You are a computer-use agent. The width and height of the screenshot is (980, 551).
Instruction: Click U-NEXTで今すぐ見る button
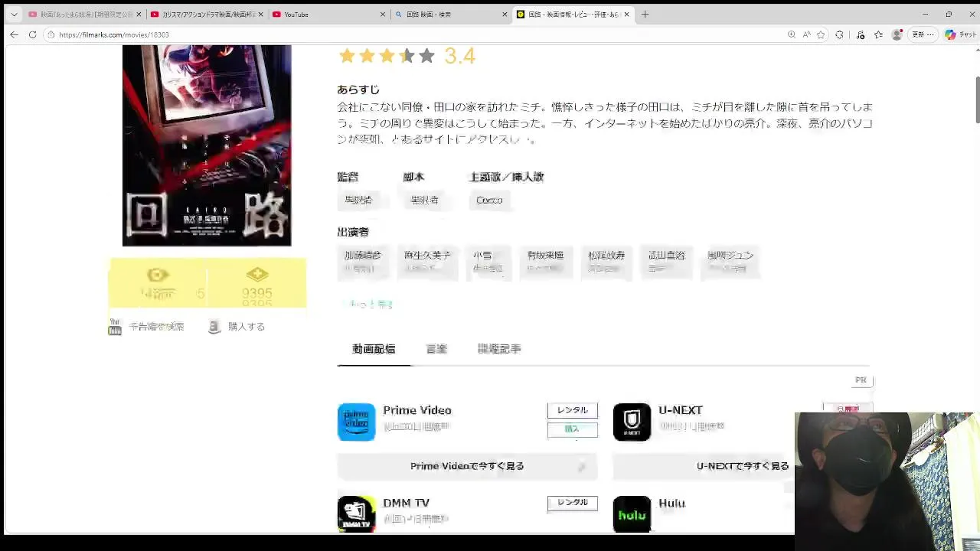coord(743,466)
